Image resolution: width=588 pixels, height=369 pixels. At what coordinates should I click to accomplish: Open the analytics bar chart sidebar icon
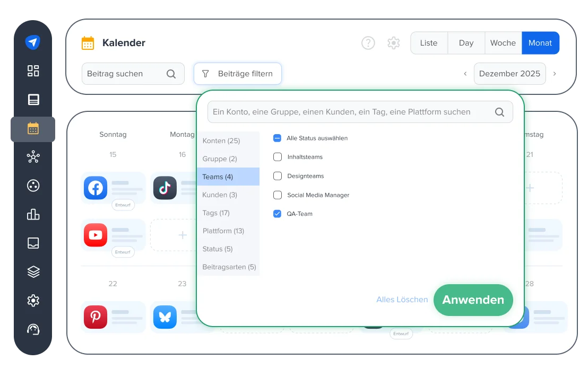click(x=33, y=214)
